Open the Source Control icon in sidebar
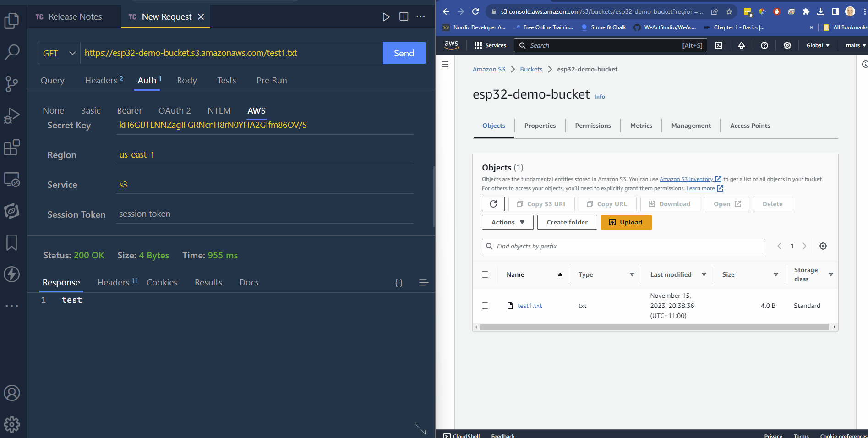 click(11, 83)
